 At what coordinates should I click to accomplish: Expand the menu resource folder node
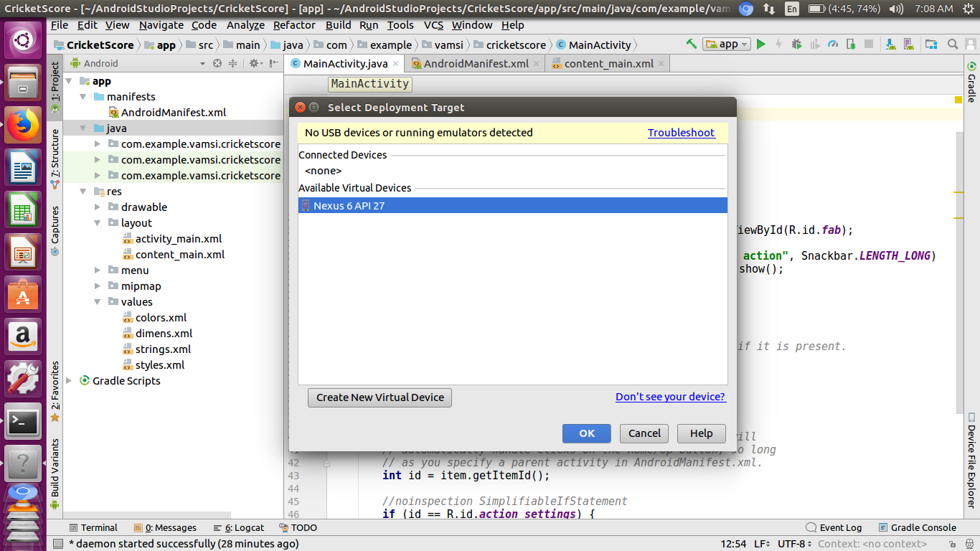[x=98, y=270]
